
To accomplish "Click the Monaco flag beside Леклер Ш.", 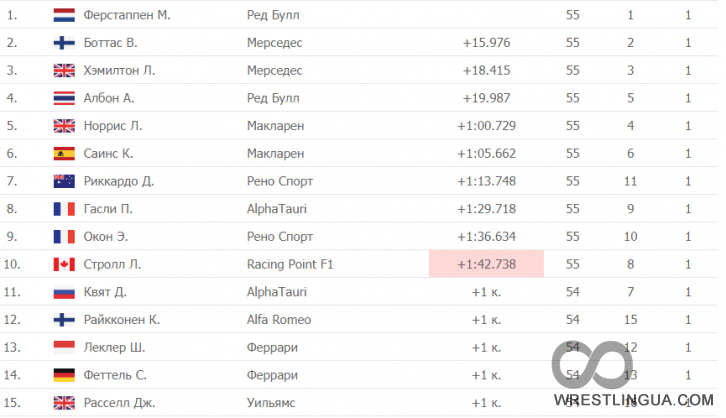I will pyautogui.click(x=64, y=348).
